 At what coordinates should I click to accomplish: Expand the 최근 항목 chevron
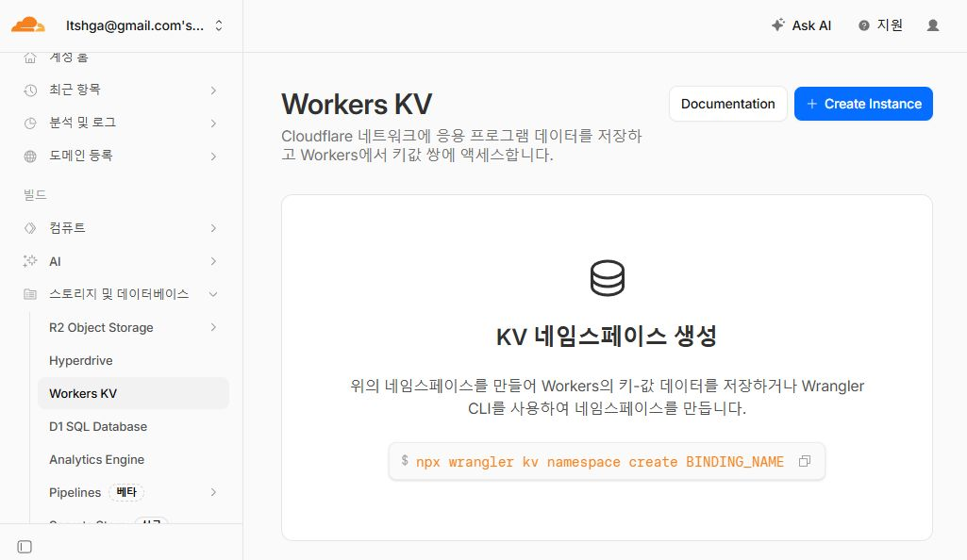[x=213, y=90]
